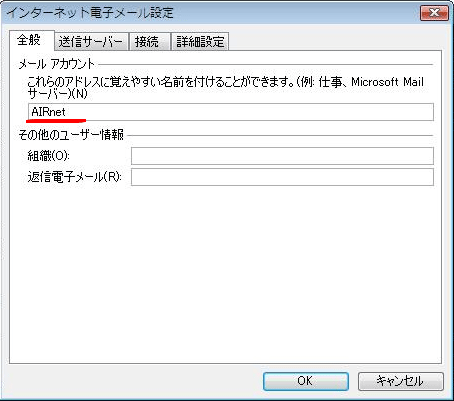
Task: Click the description text about naming addresses
Action: [225, 87]
